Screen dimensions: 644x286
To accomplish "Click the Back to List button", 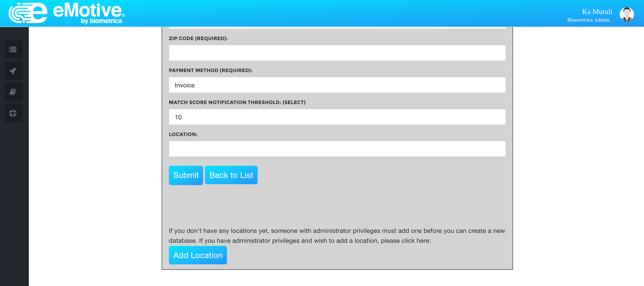I will click(x=231, y=175).
